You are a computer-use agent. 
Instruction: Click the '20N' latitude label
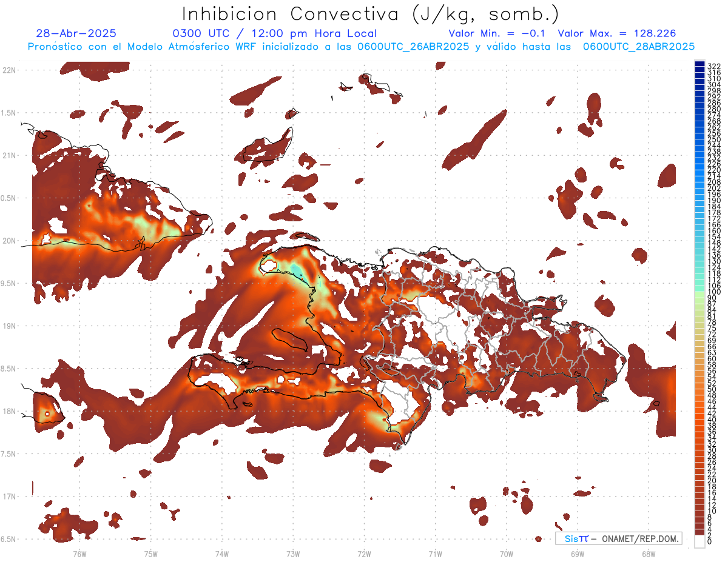(9, 241)
